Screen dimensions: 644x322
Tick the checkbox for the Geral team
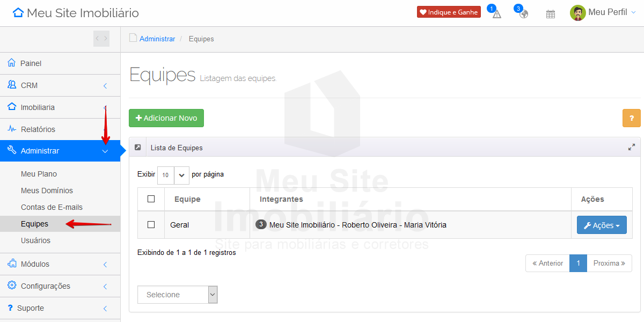[x=151, y=225]
